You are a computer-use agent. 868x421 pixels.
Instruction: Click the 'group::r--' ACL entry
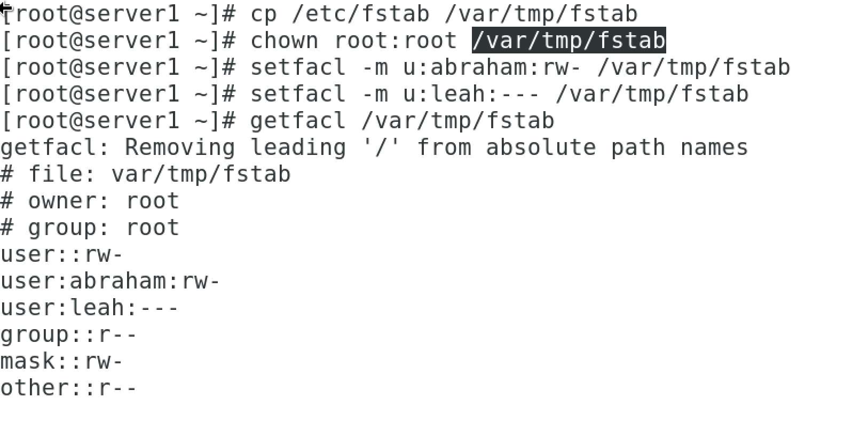point(69,334)
